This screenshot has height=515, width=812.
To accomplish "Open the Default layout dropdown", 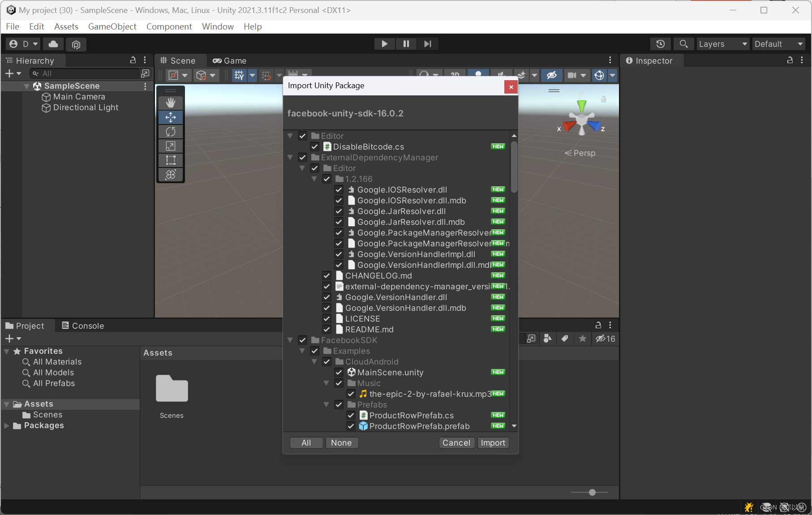I will (x=778, y=44).
